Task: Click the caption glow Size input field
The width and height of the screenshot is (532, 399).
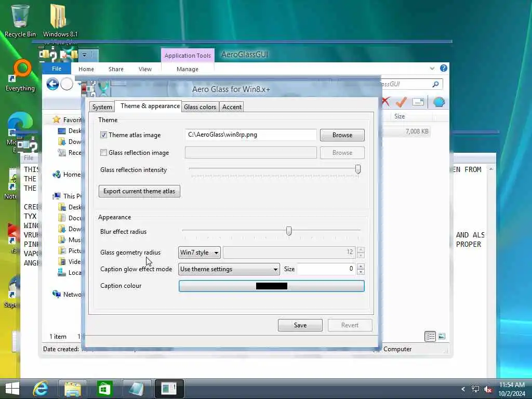Action: (326, 269)
